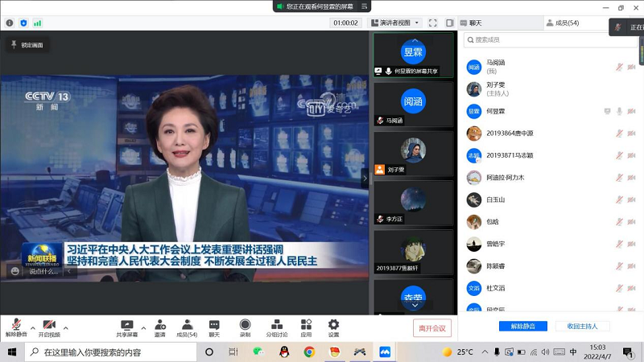The image size is (644, 362).
Task: Click 何昱霖 screen share icon in list
Action: 607,111
